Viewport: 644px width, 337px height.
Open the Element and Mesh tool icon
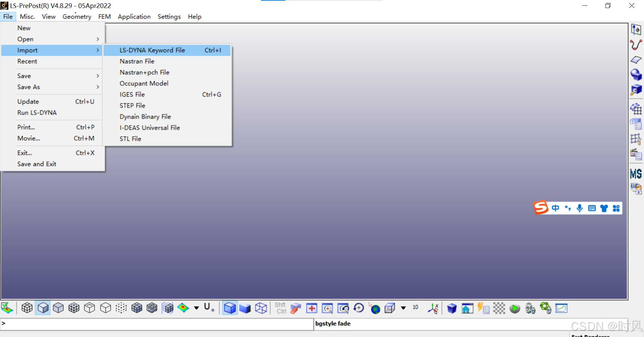636,109
